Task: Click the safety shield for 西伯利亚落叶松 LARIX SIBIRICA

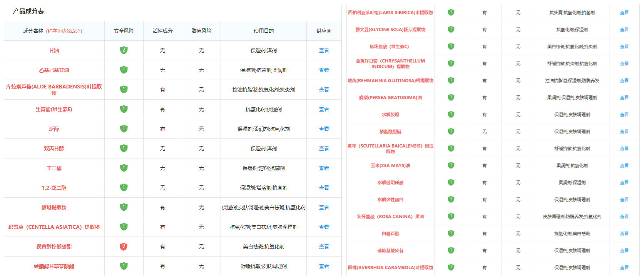Action: pos(451,12)
